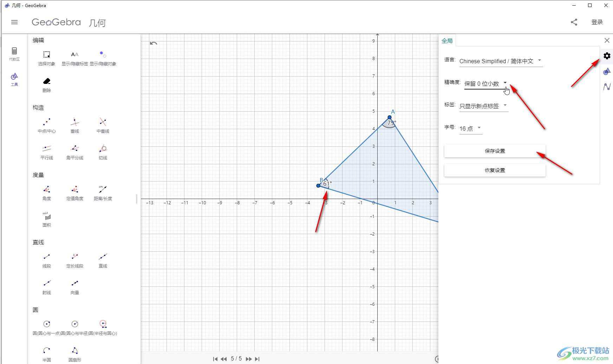This screenshot has height=364, width=613.
Task: Select the 显示/隐藏标签 tool
Action: [x=75, y=58]
